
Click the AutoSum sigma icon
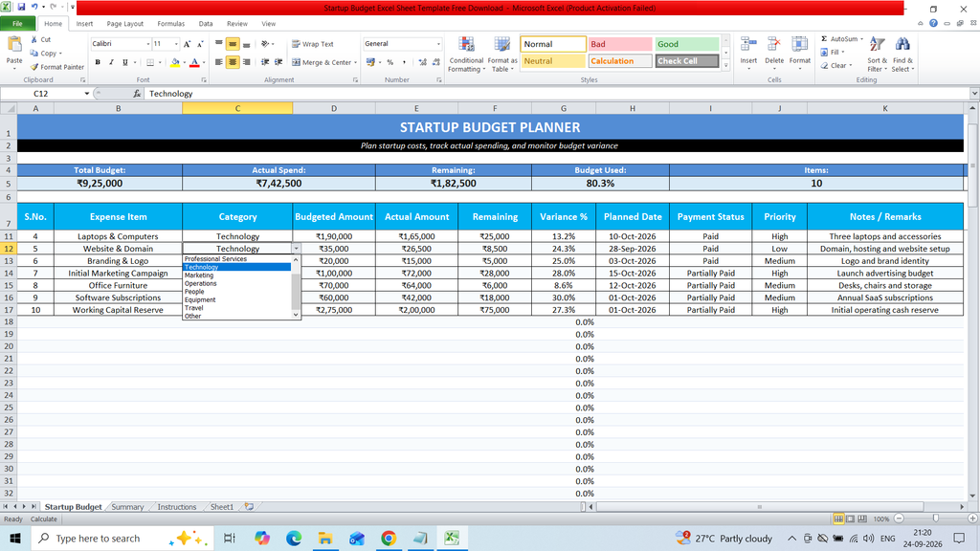coord(824,38)
